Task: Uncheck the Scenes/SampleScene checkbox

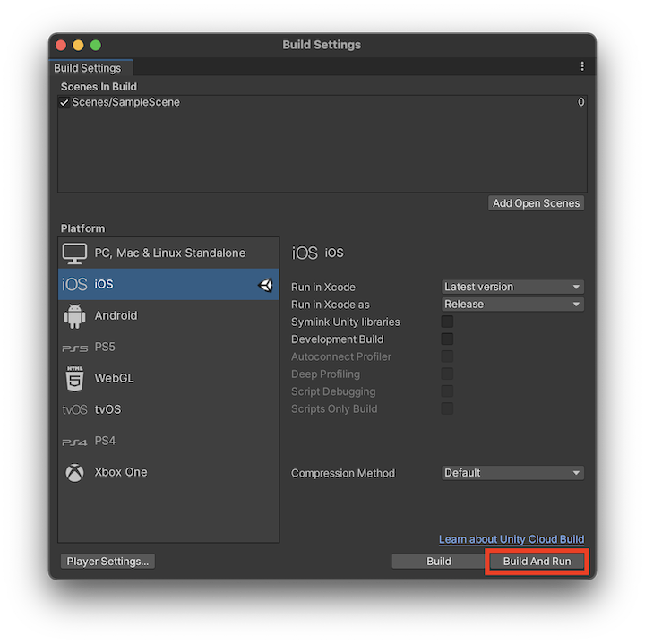Action: pyautogui.click(x=64, y=102)
